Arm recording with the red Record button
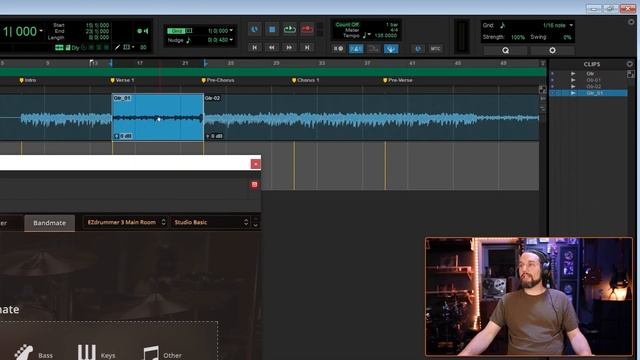 (307, 29)
